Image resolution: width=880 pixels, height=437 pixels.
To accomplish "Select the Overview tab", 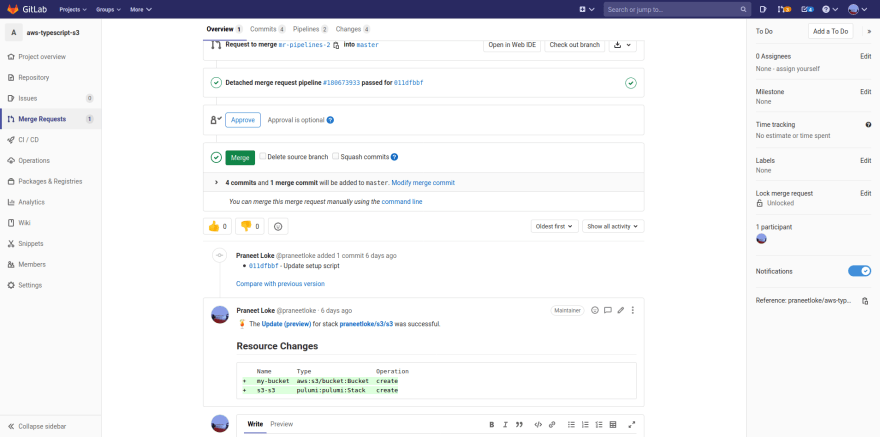I will pos(224,29).
